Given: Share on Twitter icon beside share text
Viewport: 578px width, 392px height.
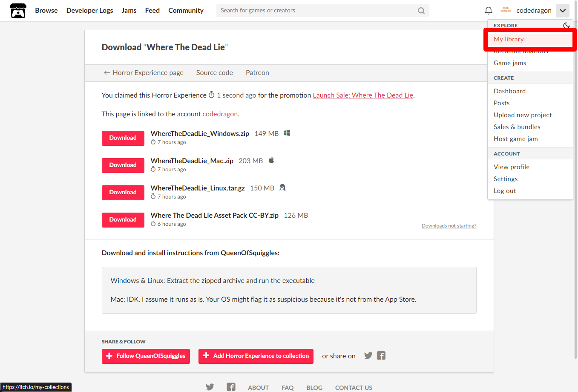Looking at the screenshot, I should coord(368,355).
